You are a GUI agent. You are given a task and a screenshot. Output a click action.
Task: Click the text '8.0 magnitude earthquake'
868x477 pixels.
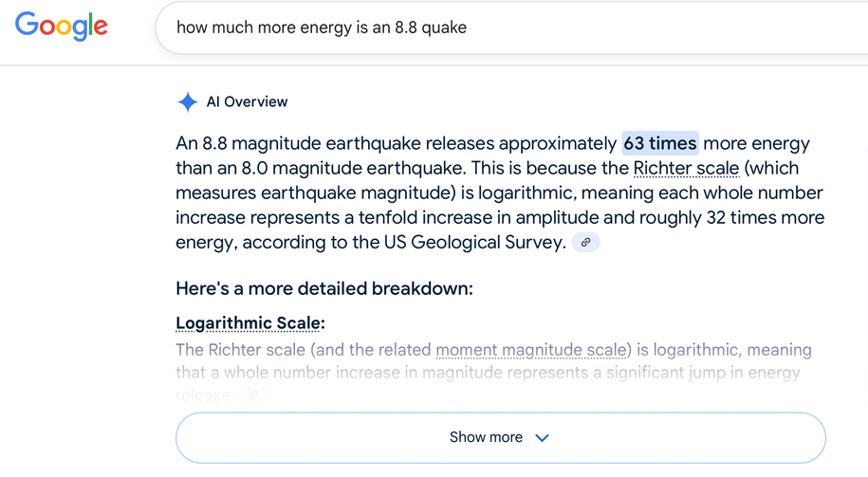point(354,168)
